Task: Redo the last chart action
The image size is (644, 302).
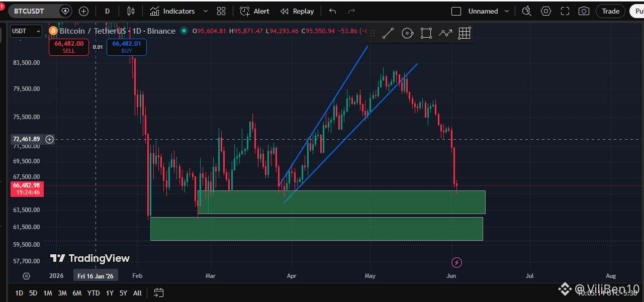Action: pos(351,11)
